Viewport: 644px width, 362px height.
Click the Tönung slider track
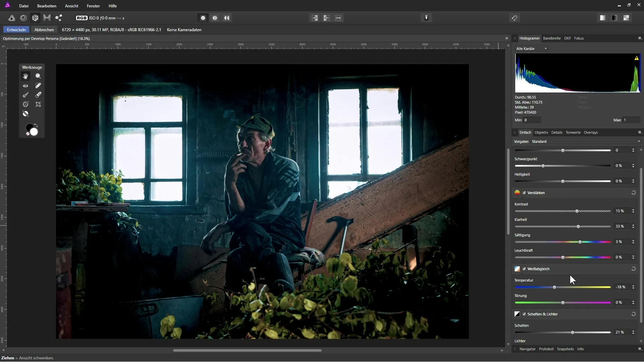[x=562, y=302]
